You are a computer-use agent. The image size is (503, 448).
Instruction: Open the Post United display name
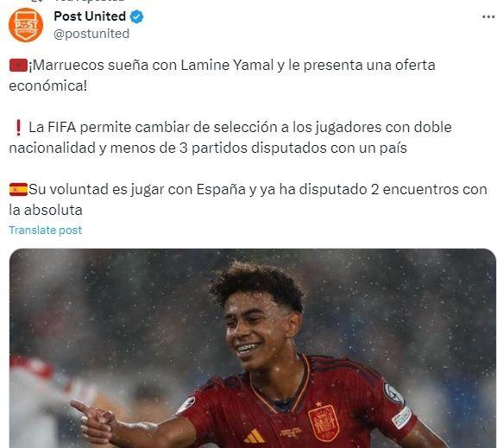coord(90,16)
